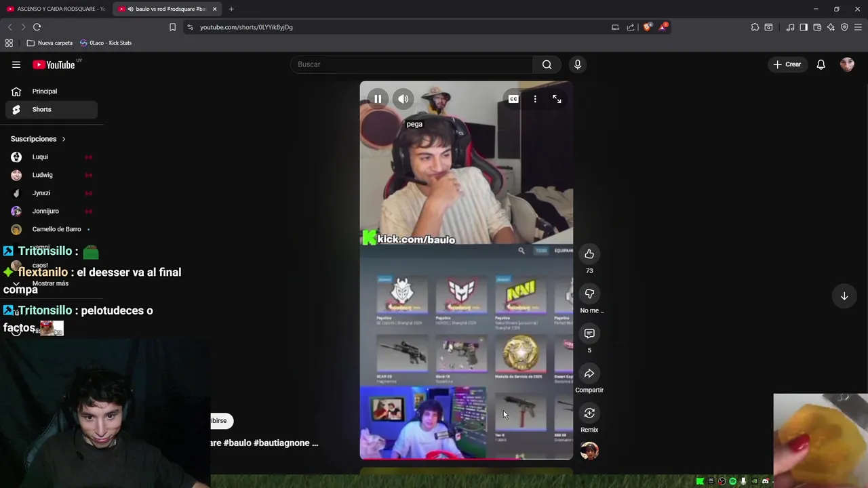The height and width of the screenshot is (488, 868).
Task: Go back in browser history
Action: click(x=9, y=27)
